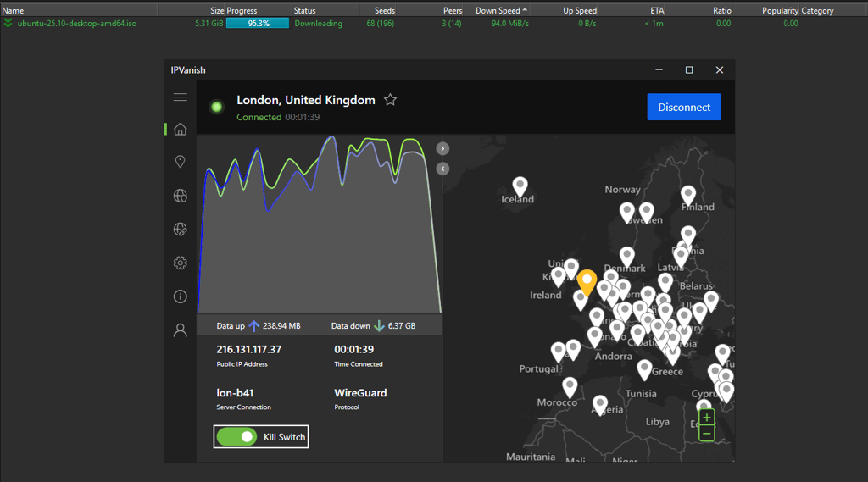Viewport: 868px width, 482px height.
Task: Select the yellow London map pin
Action: pos(587,282)
